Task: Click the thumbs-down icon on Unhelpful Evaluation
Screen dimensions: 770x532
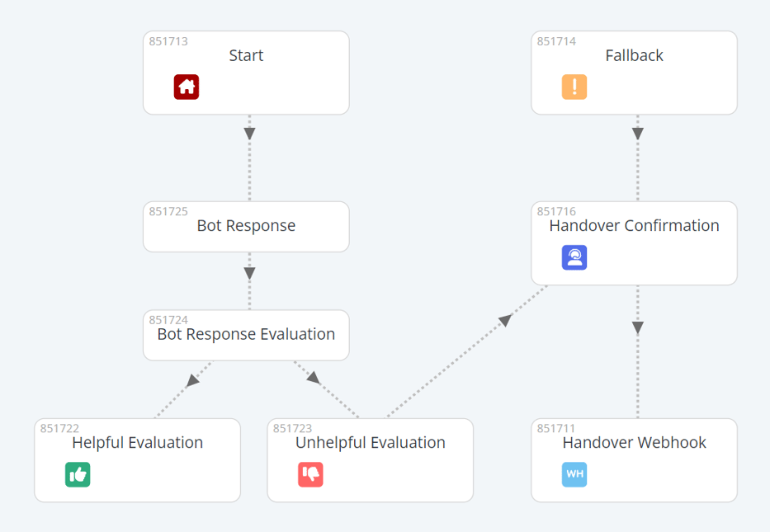Action: click(310, 474)
